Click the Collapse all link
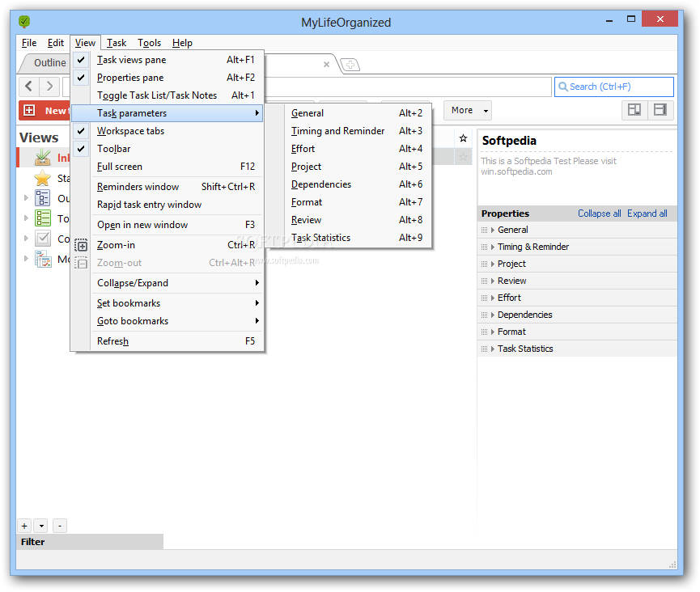 (599, 214)
